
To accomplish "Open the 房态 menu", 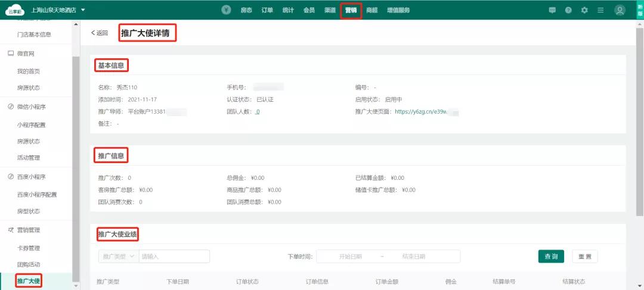I will coord(246,10).
